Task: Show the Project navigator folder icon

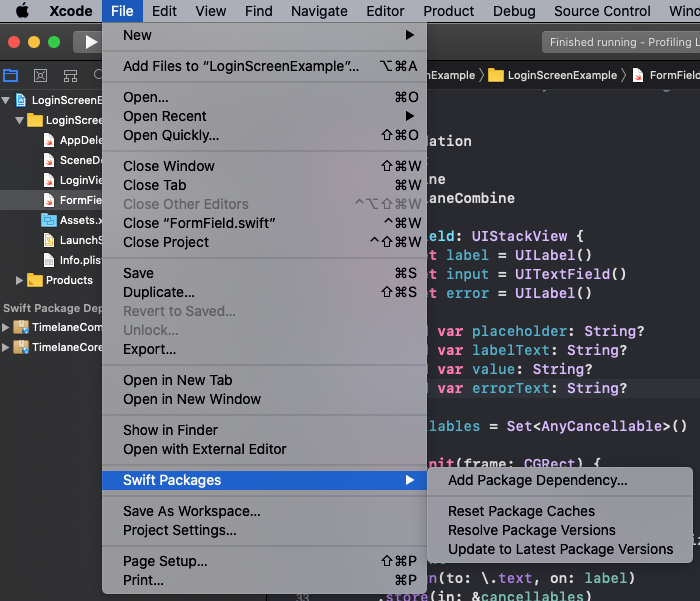Action: (x=11, y=75)
